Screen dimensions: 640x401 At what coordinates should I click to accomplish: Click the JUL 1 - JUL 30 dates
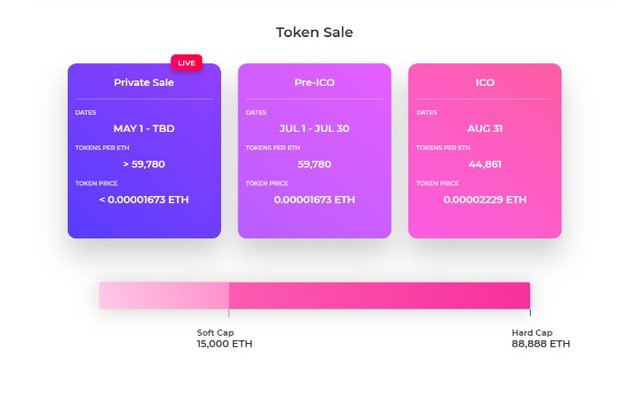[x=314, y=129]
